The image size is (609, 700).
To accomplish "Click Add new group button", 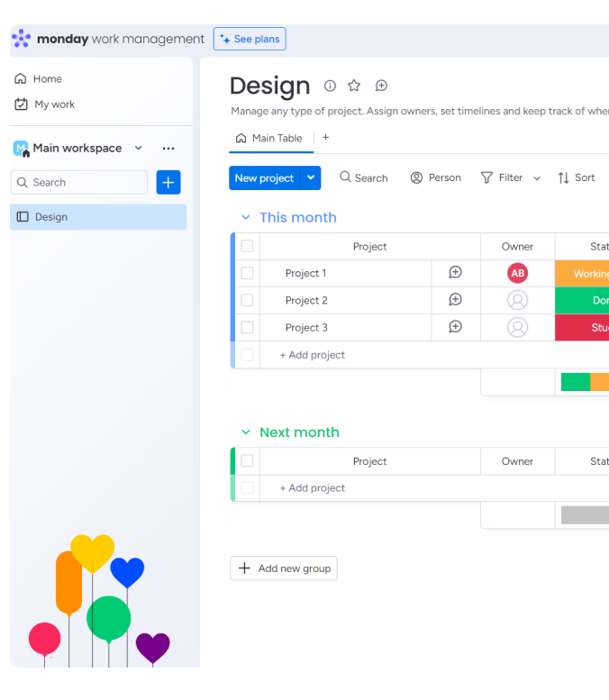I will 284,568.
